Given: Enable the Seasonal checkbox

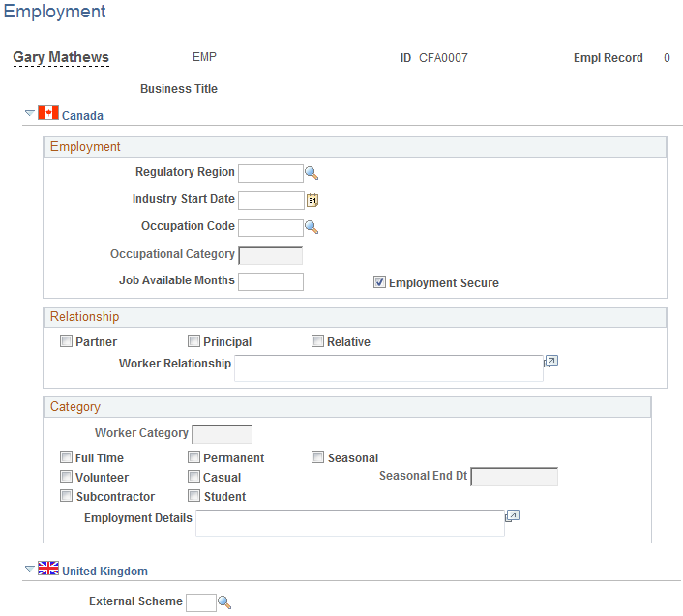Looking at the screenshot, I should (317, 457).
